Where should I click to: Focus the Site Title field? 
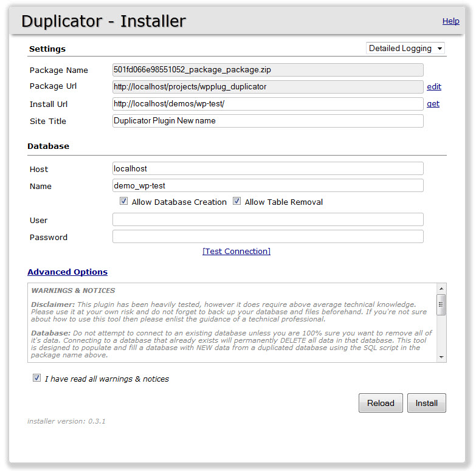point(267,121)
